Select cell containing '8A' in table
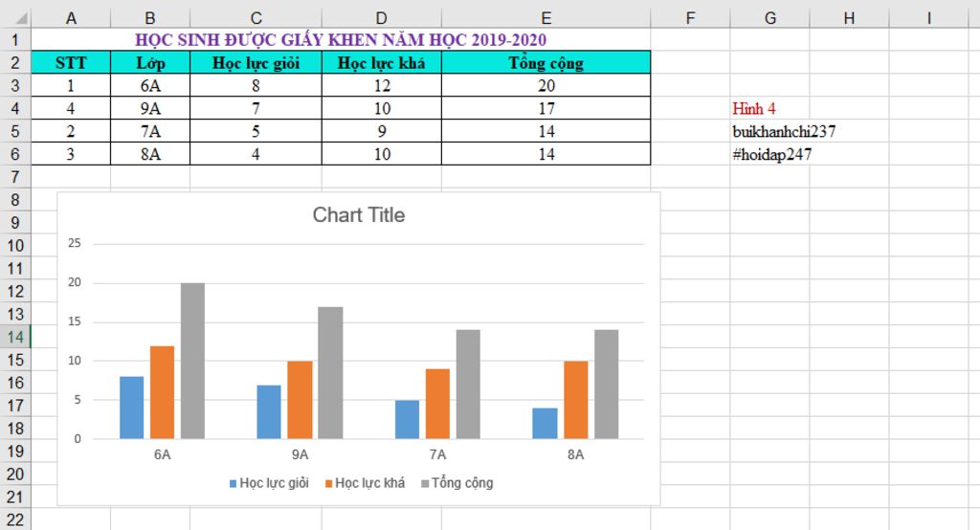The height and width of the screenshot is (530, 980). 150,154
